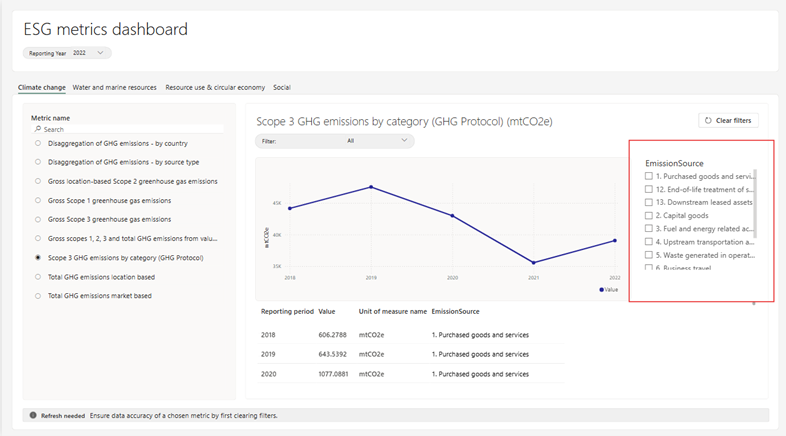The height and width of the screenshot is (436, 786).
Task: Enable the Capital goods checkbox
Action: coord(649,215)
